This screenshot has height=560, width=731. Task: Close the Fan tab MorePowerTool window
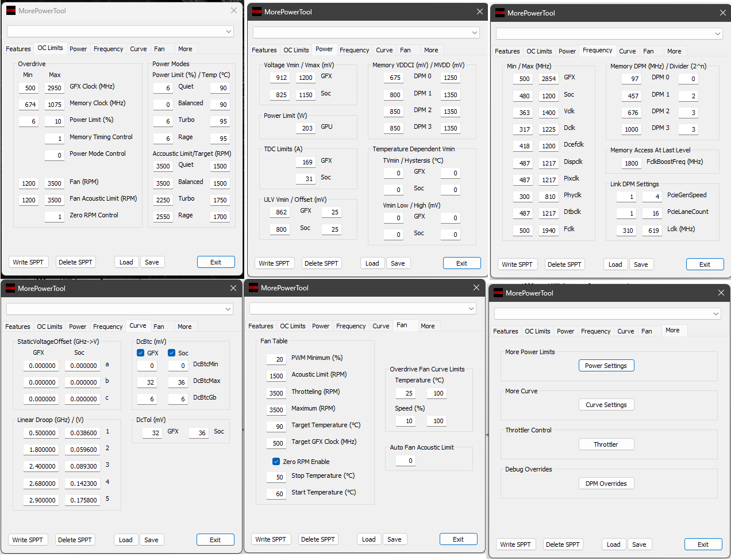click(476, 287)
